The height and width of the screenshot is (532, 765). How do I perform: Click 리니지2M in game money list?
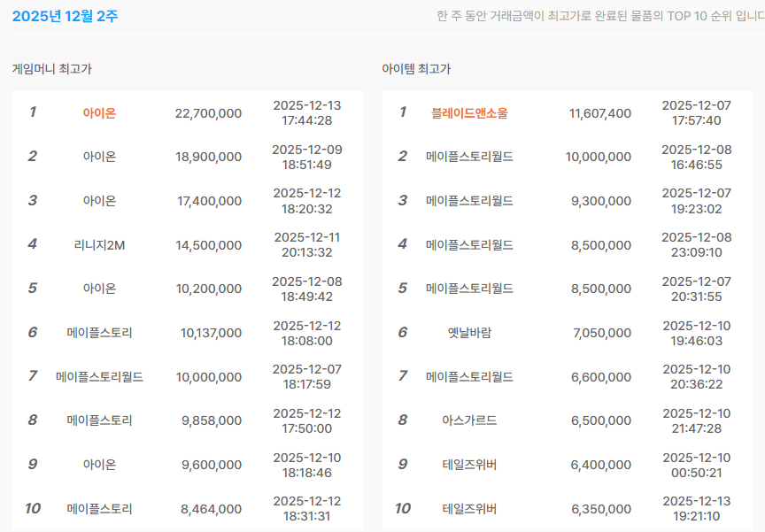[99, 245]
